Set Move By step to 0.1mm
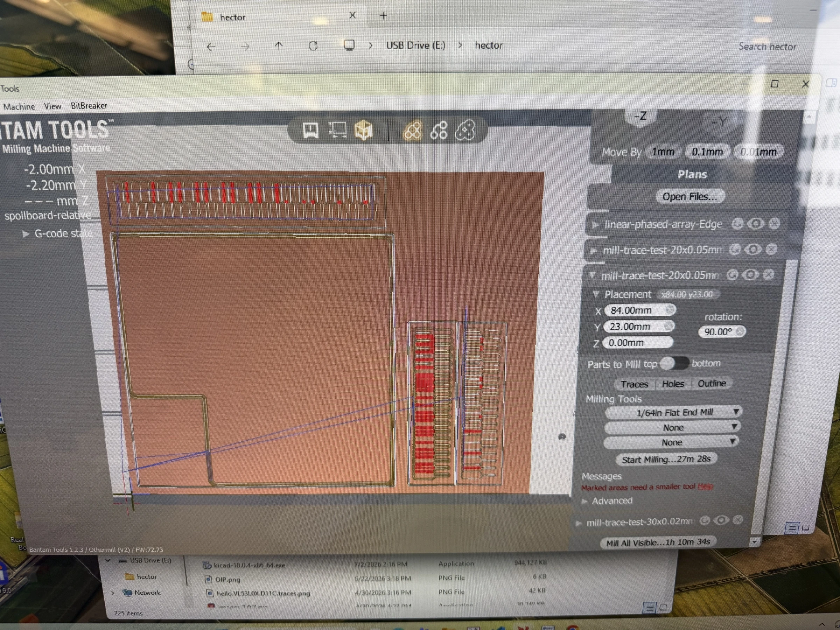840x630 pixels. tap(707, 152)
